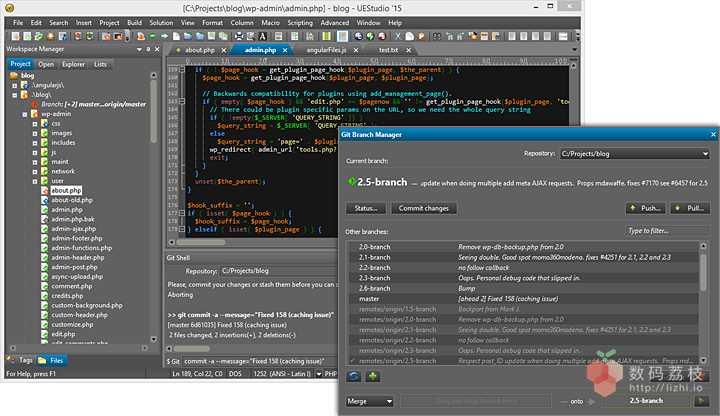The height and width of the screenshot is (416, 720).
Task: Click the green back navigation arrow in toolbar
Action: click(153, 36)
